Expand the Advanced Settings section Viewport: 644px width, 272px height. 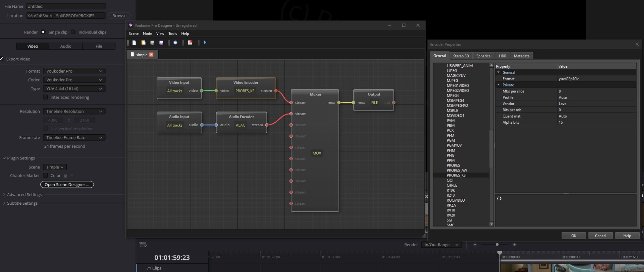pos(24,195)
